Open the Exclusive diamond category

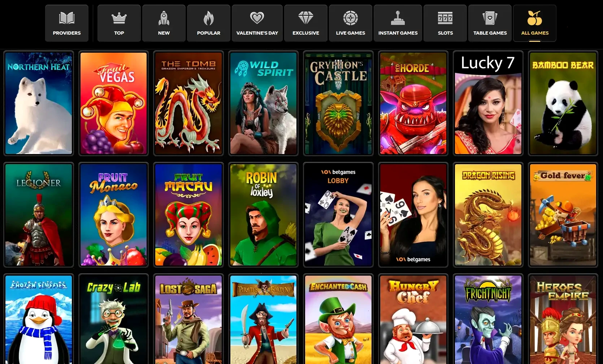coord(305,23)
